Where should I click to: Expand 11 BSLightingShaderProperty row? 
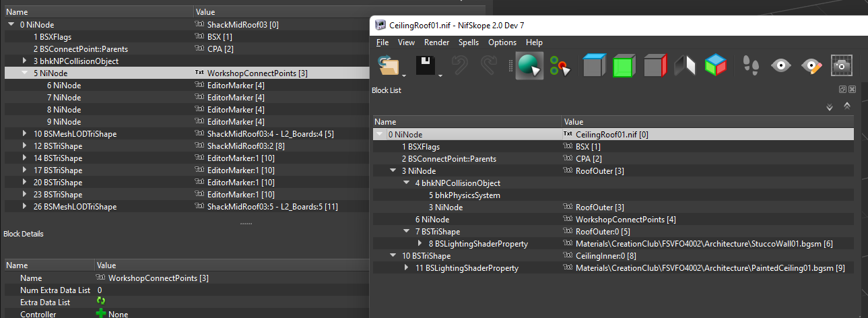(406, 268)
